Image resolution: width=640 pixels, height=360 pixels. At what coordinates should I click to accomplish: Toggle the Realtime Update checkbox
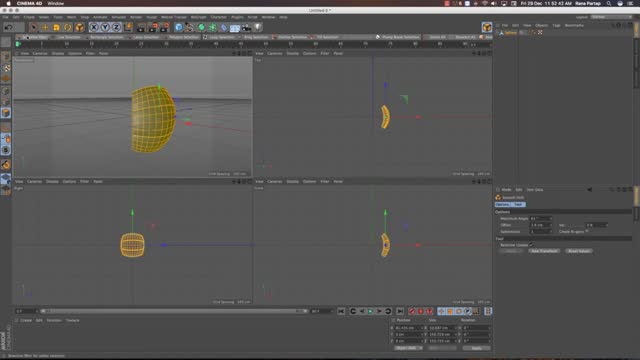(531, 245)
